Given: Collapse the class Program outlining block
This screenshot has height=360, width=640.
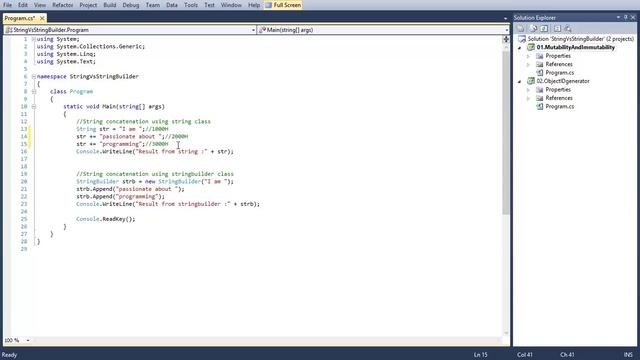Looking at the screenshot, I should pyautogui.click(x=33, y=92).
